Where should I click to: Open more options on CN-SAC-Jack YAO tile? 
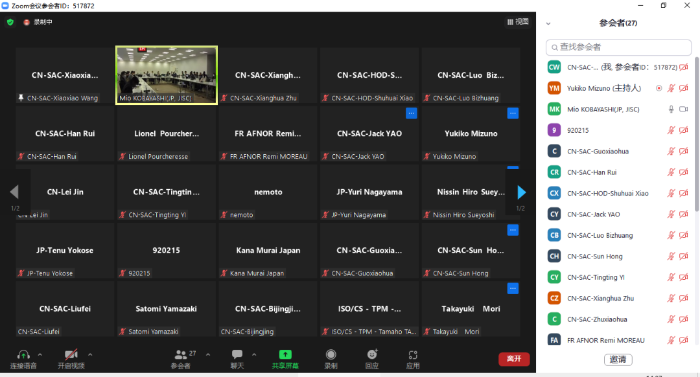coord(411,113)
